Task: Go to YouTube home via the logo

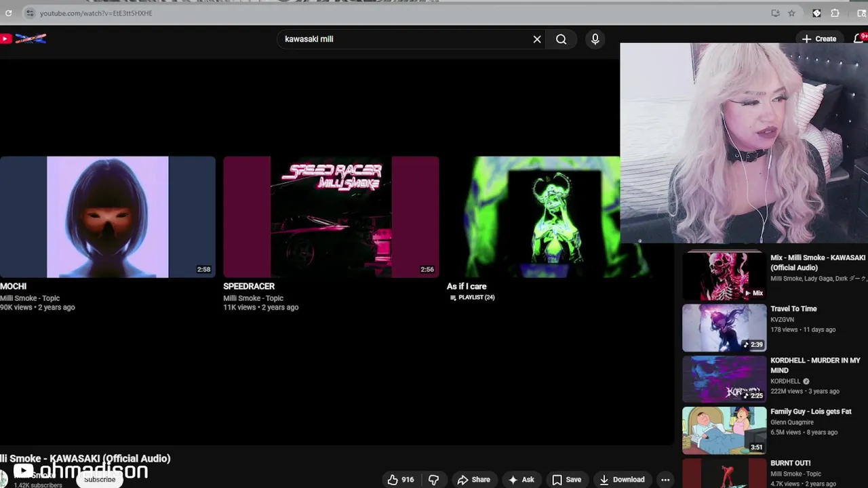Action: 24,39
